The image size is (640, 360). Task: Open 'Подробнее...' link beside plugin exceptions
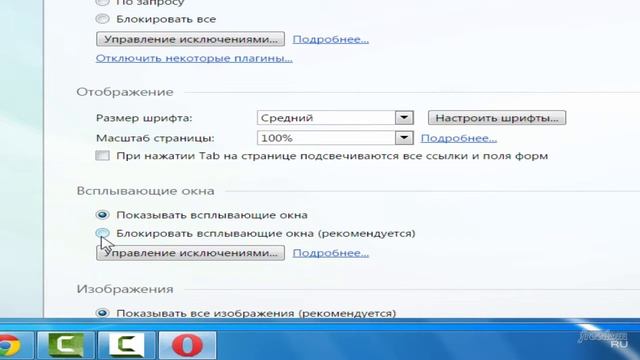(331, 40)
